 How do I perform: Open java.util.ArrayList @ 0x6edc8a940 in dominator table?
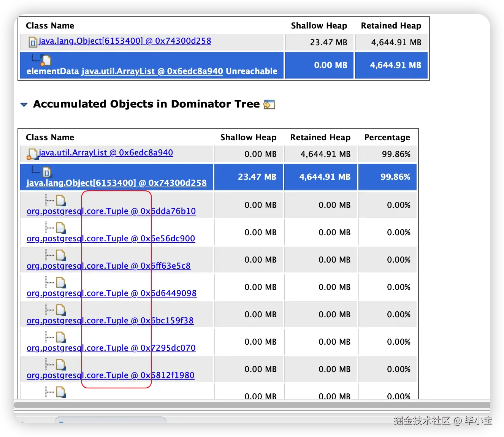point(106,153)
